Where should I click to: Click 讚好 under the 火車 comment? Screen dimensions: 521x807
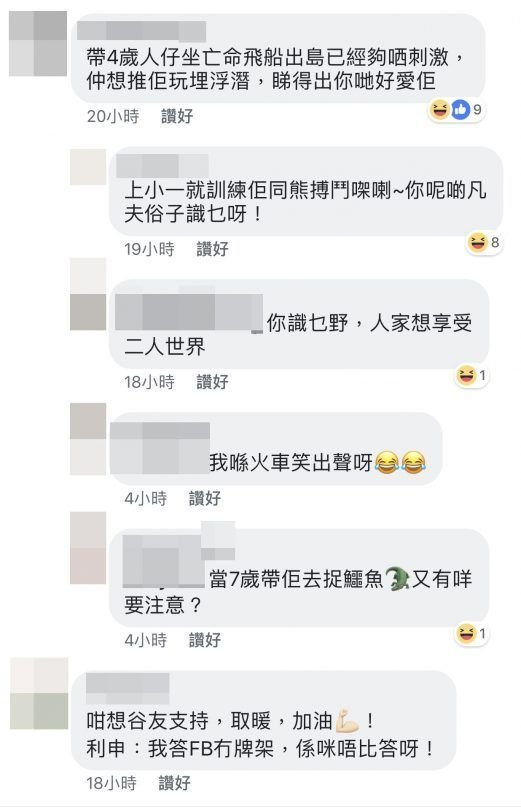pyautogui.click(x=204, y=498)
